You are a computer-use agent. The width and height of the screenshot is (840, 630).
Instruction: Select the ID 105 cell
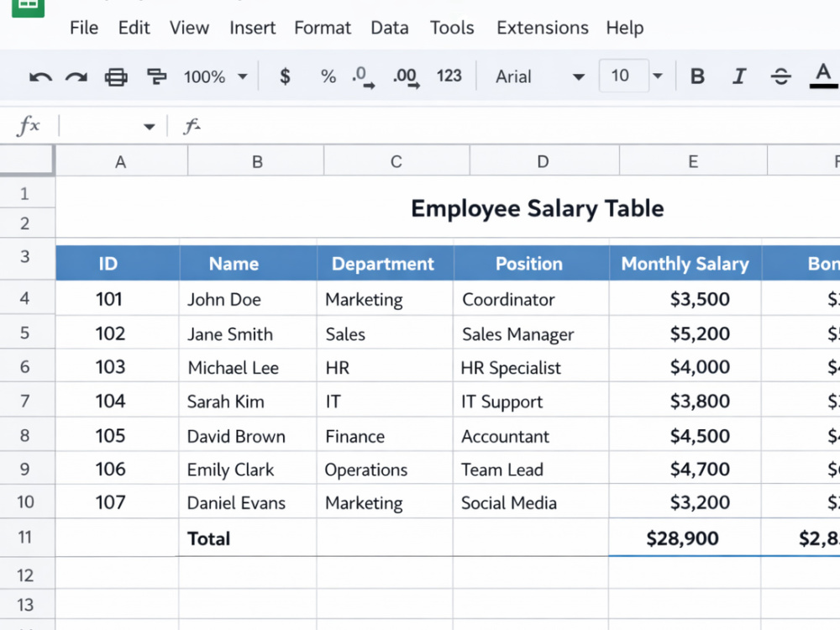click(118, 435)
